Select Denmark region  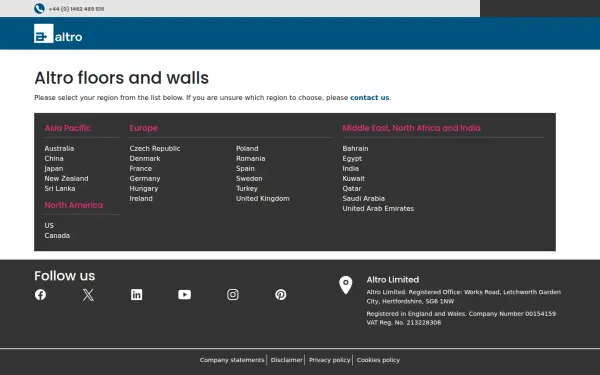(x=145, y=158)
